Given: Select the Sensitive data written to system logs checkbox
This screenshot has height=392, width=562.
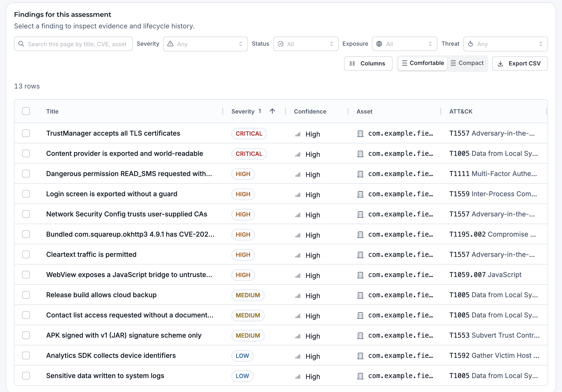Looking at the screenshot, I should click(26, 376).
